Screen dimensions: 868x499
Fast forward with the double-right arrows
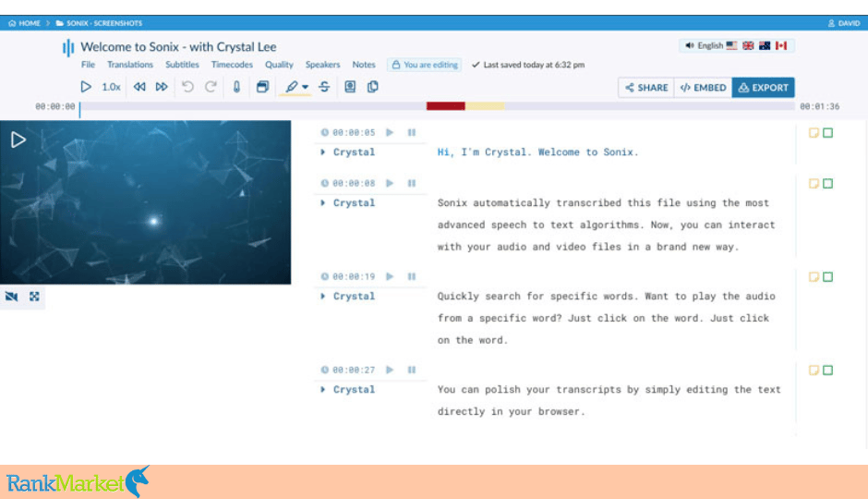coord(161,87)
